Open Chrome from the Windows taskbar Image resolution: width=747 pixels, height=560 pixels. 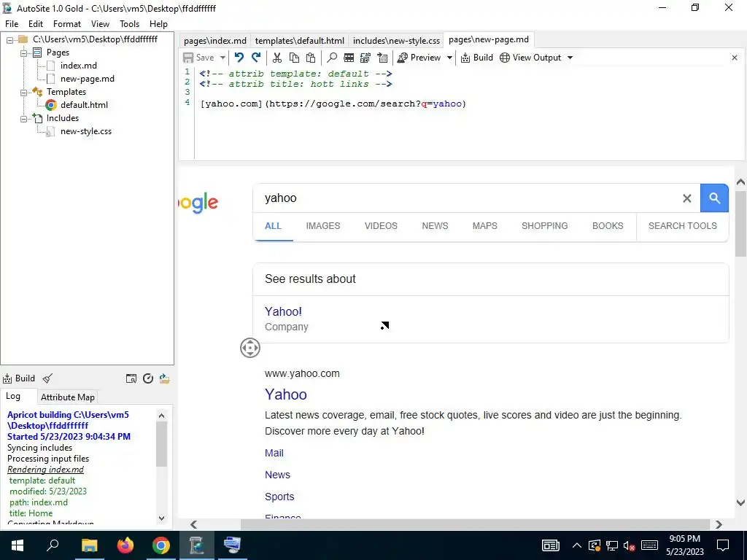[x=161, y=545]
